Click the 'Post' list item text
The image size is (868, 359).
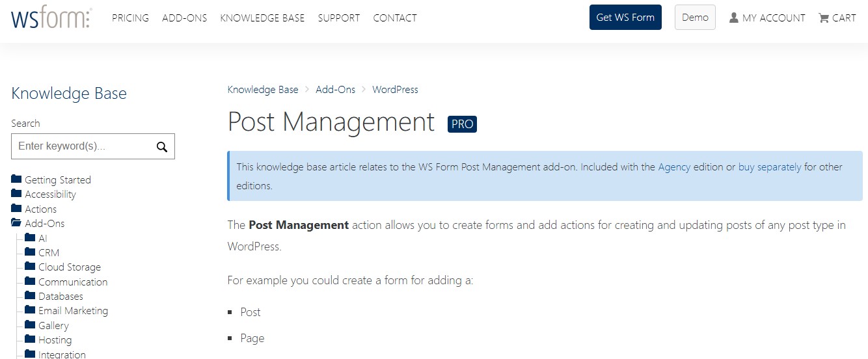[251, 312]
